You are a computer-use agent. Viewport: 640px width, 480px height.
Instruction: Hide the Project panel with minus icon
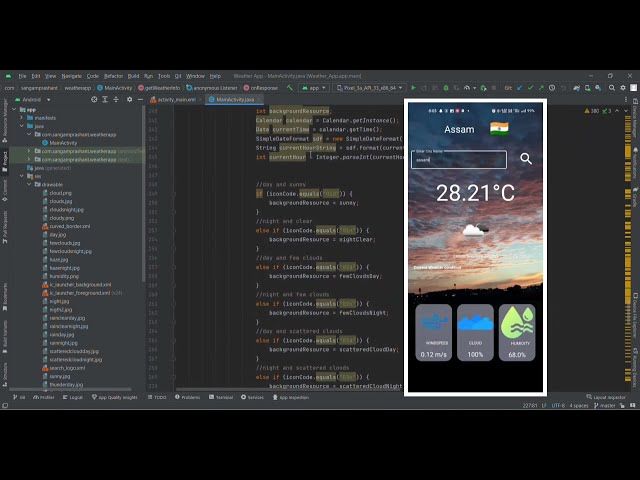tap(140, 99)
